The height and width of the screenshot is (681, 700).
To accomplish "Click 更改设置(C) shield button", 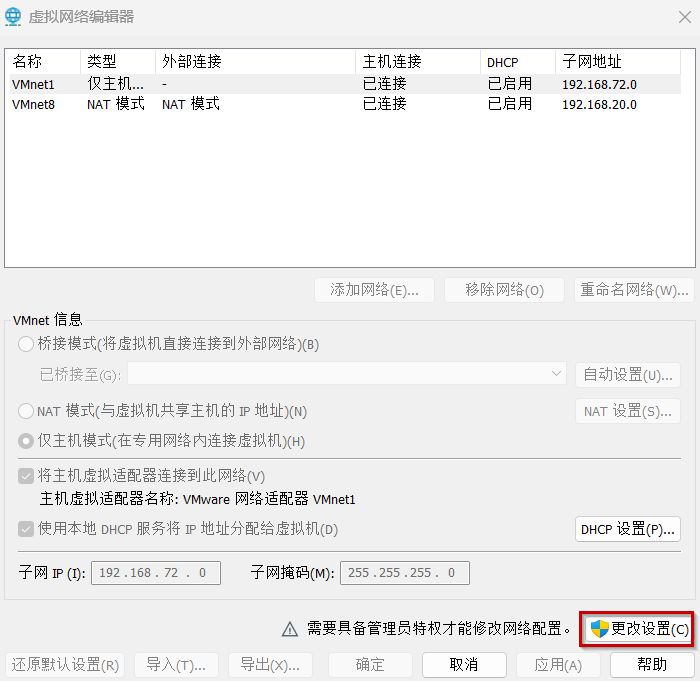I will click(637, 629).
